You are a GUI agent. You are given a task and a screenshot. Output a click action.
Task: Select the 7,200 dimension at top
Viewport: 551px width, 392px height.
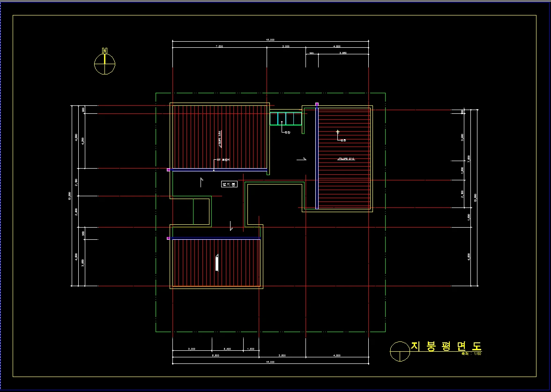(219, 46)
